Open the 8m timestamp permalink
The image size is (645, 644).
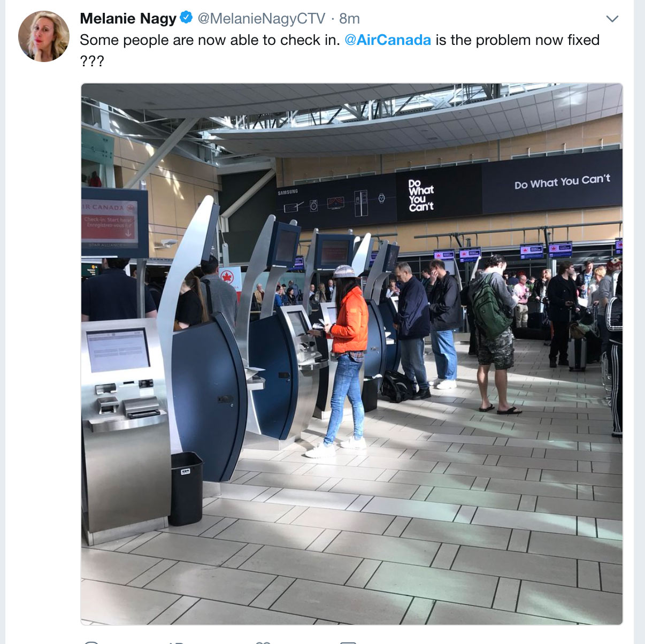[x=349, y=18]
